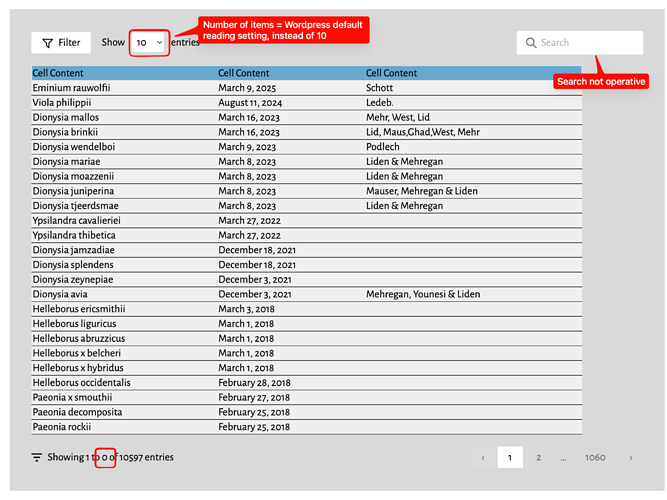Click Helleborus x belcheri cell

tap(77, 353)
